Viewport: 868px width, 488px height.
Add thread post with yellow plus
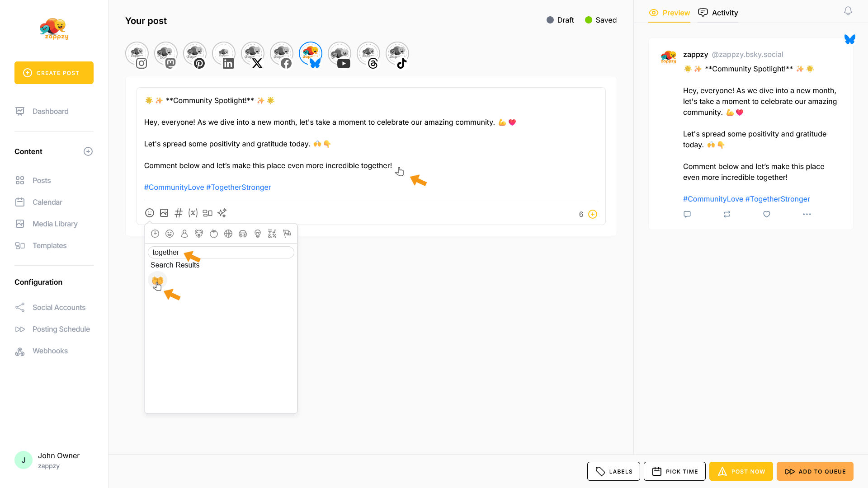pyautogui.click(x=593, y=214)
